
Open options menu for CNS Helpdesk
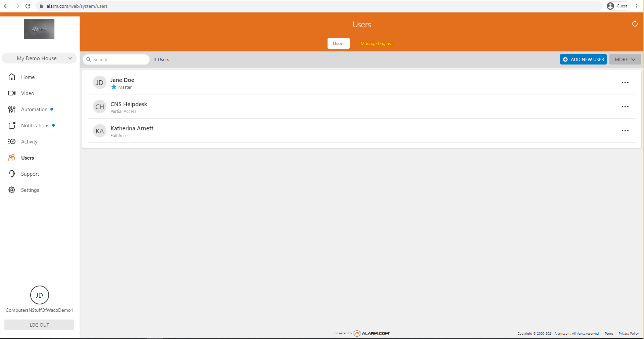tap(625, 107)
